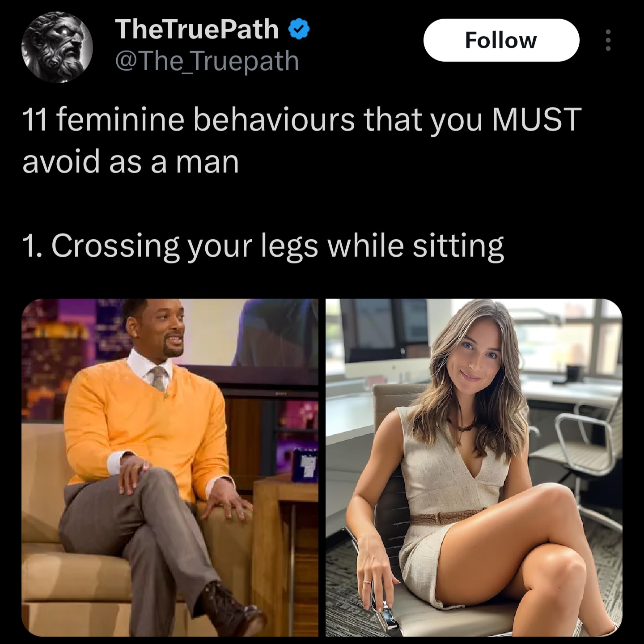The width and height of the screenshot is (644, 644).
Task: Open photo of woman in office chair
Action: [x=474, y=467]
